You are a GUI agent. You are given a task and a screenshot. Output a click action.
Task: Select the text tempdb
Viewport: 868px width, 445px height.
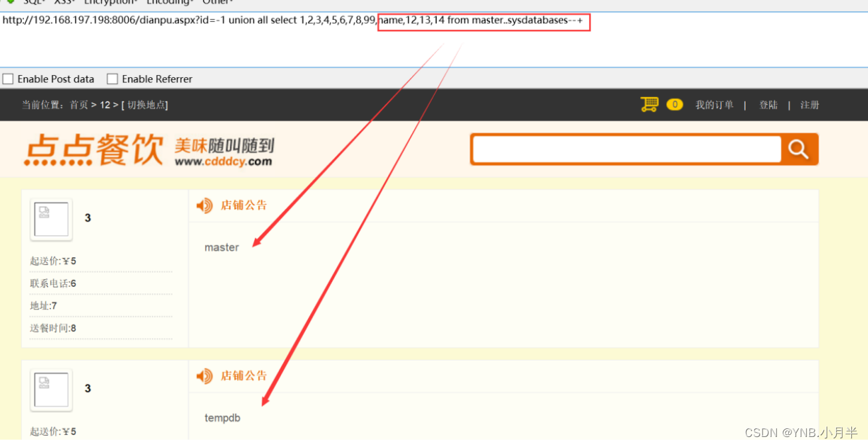pos(222,418)
